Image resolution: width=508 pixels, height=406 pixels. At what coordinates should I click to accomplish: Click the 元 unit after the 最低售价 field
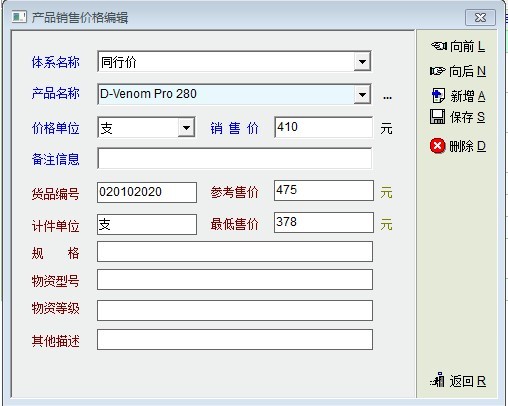pyautogui.click(x=386, y=225)
